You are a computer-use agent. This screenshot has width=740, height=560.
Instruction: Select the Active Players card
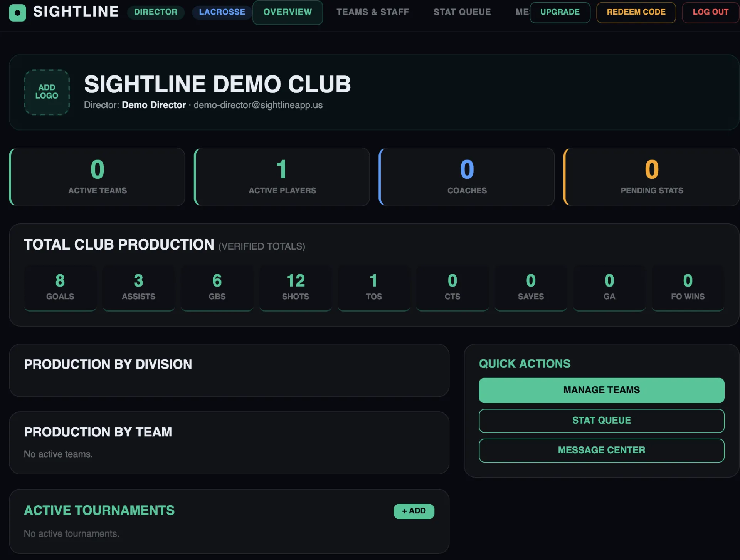[x=282, y=177]
